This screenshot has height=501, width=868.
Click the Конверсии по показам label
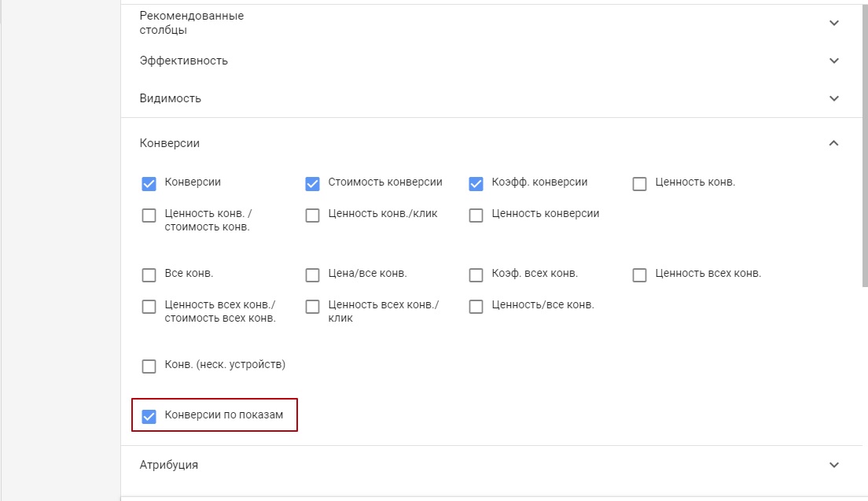click(x=223, y=414)
